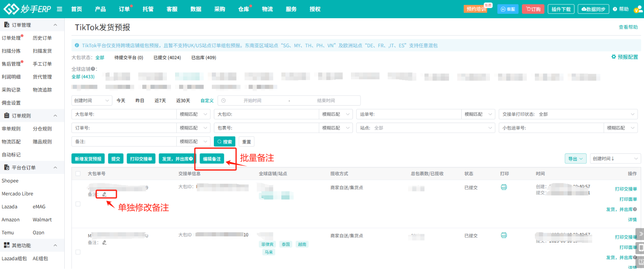Collapse the 订单规则 sidebar section
The width and height of the screenshot is (644, 274).
pyautogui.click(x=55, y=116)
